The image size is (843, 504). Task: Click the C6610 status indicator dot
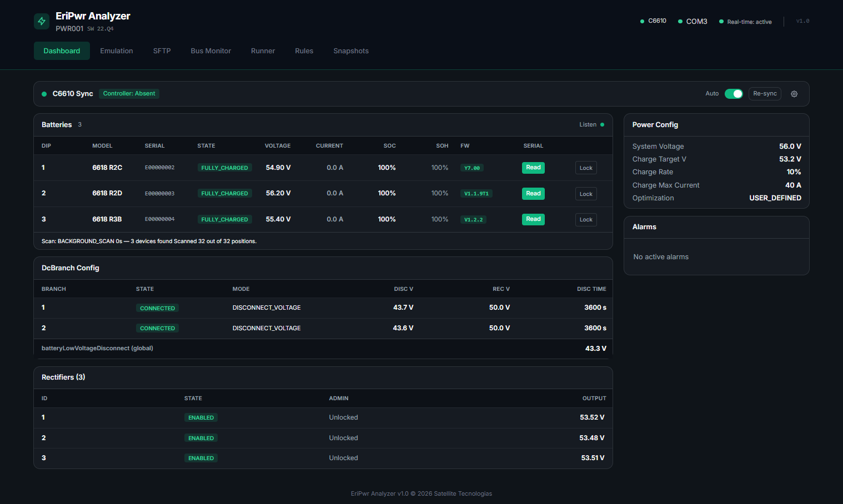[x=641, y=21]
